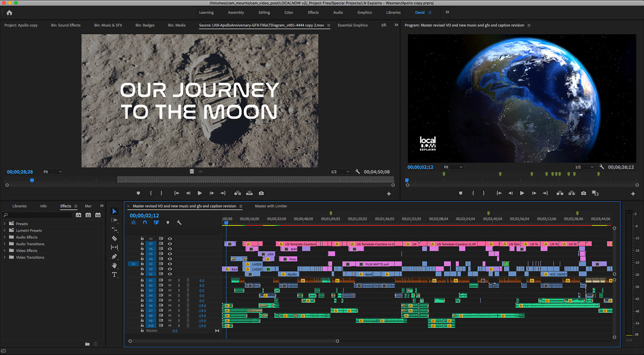Toggle track targeting for A8

tap(151, 316)
